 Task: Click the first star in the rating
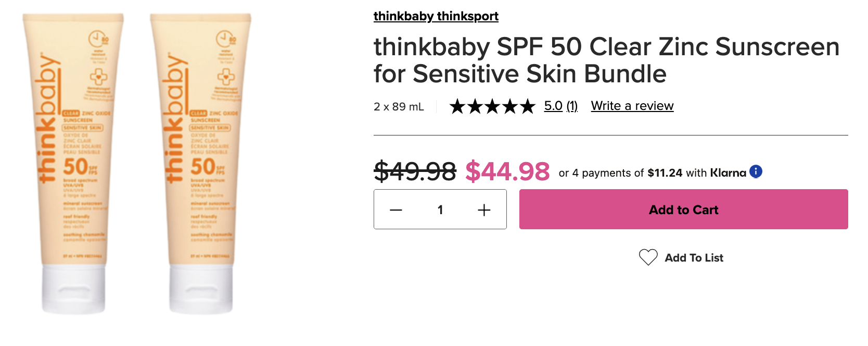457,106
